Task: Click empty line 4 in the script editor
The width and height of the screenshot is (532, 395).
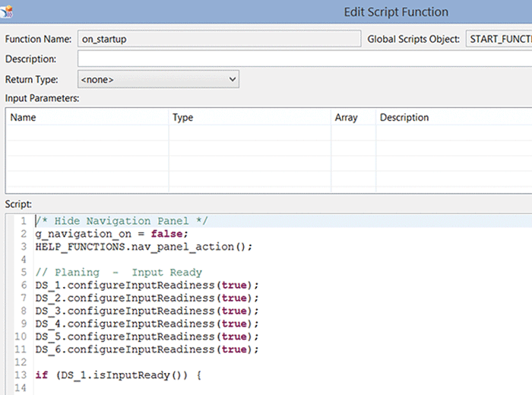Action: tap(152, 260)
